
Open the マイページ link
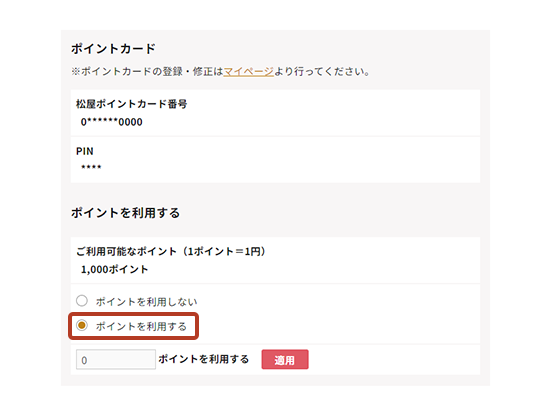click(x=248, y=72)
